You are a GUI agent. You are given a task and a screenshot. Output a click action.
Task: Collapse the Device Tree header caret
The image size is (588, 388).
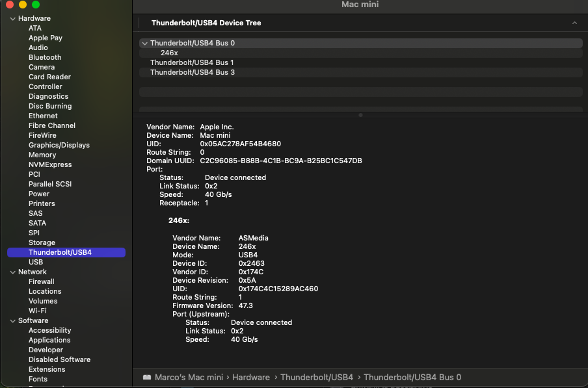point(574,23)
